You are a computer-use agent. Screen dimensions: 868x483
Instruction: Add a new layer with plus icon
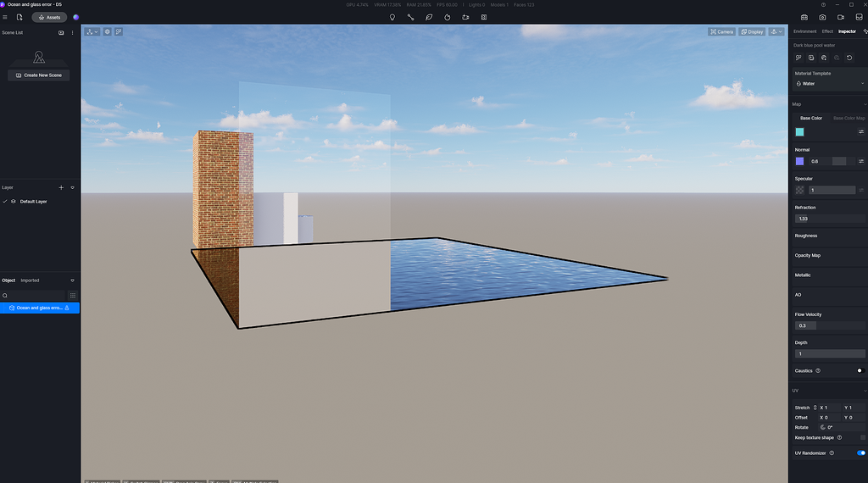pos(61,187)
